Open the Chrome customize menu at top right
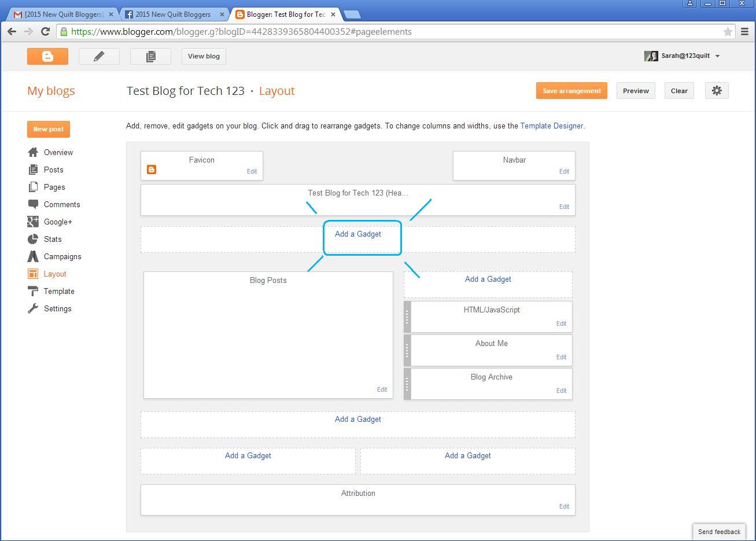Image resolution: width=756 pixels, height=541 pixels. point(745,32)
